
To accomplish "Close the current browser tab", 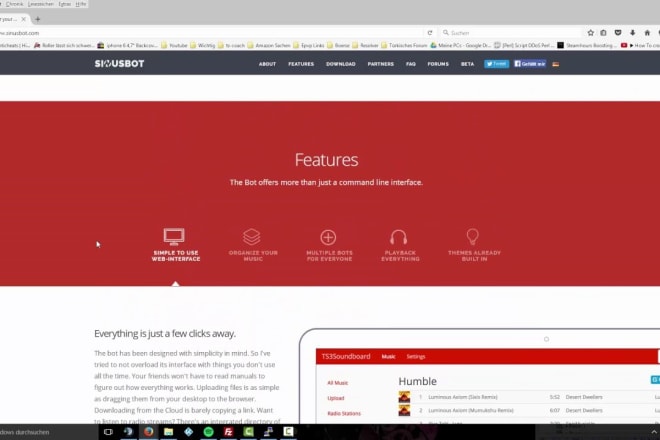I will 24,19.
